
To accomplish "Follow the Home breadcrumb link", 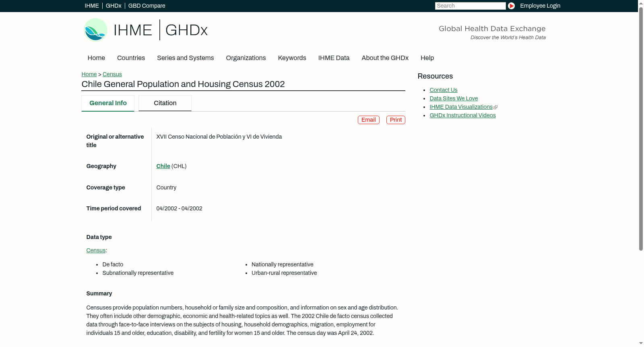I will click(x=89, y=74).
